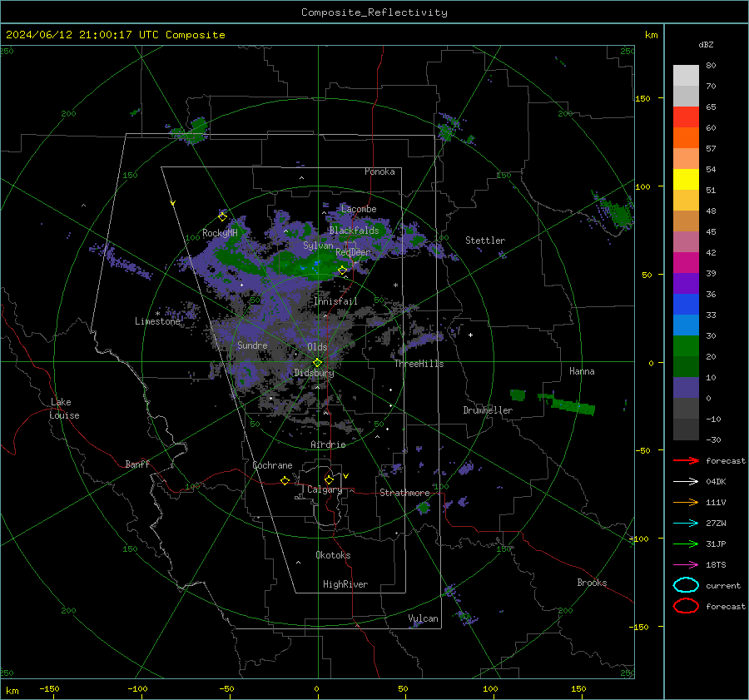Click the Strathmore city label
The height and width of the screenshot is (700, 749).
404,493
